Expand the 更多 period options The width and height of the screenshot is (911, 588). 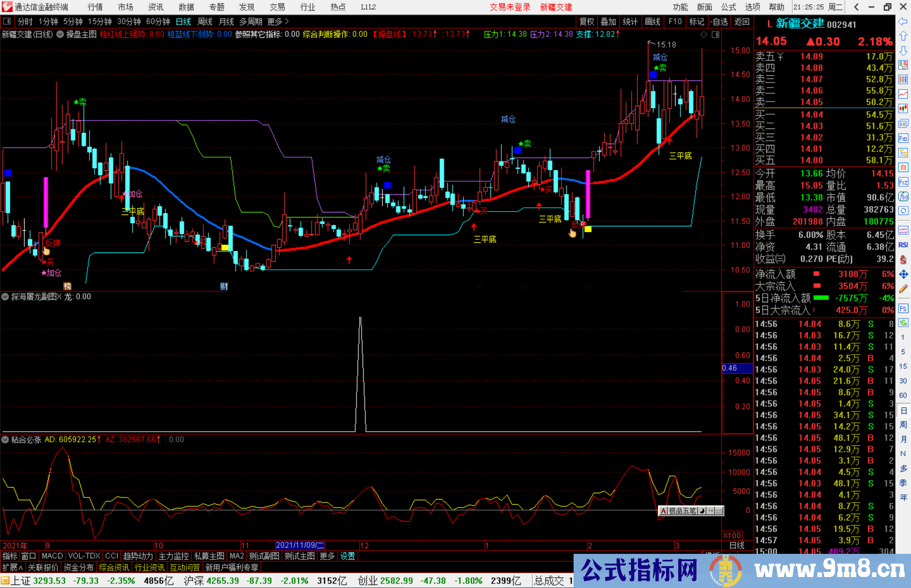click(278, 21)
